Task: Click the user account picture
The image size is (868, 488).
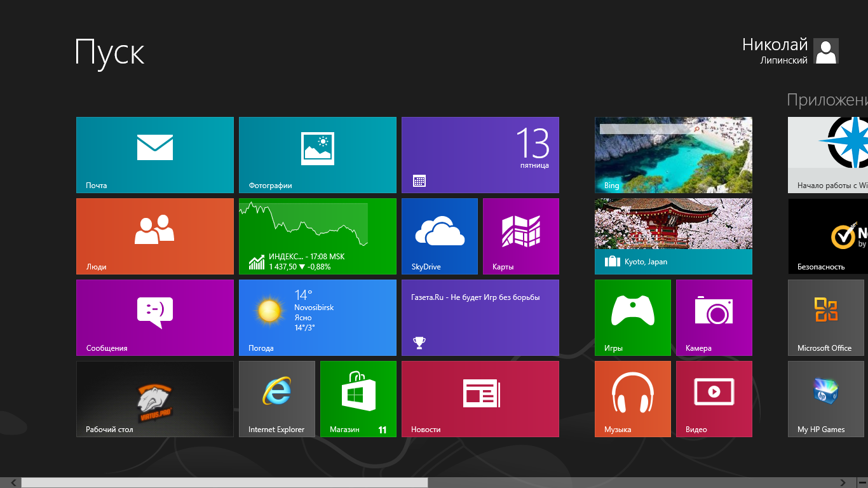Action: click(x=826, y=51)
